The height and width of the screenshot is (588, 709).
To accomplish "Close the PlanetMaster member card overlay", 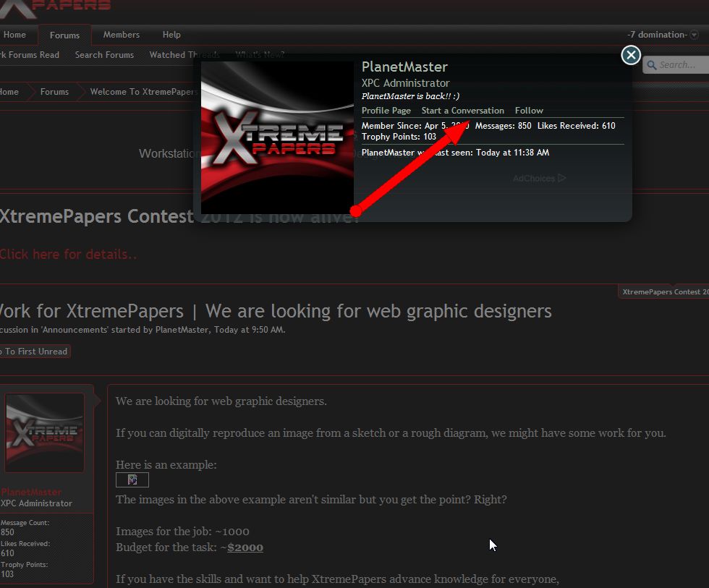I will tap(631, 55).
